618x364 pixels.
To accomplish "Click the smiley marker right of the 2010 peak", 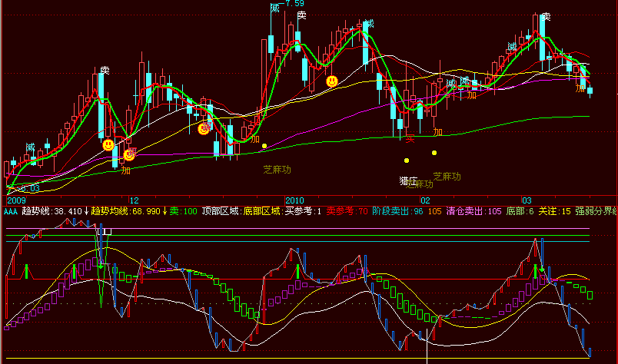I will coord(332,81).
